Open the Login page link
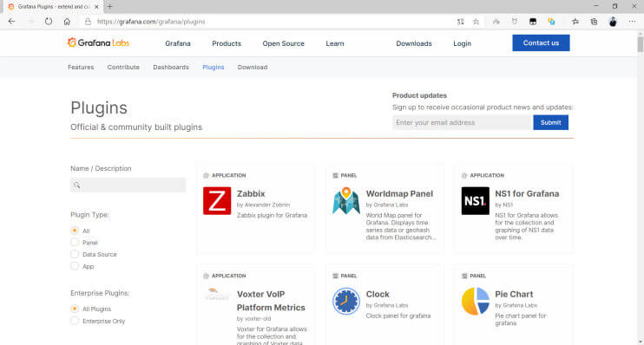Screen dimensions: 644x345 462,43
